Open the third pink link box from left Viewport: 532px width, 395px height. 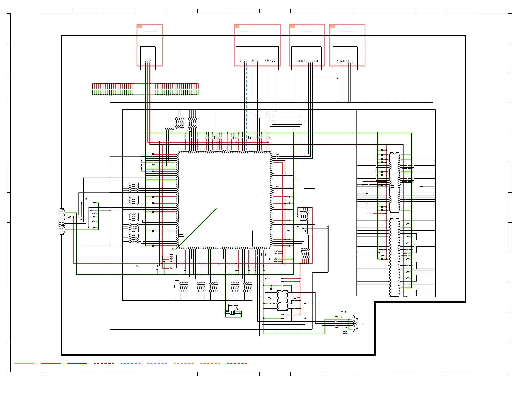(x=307, y=45)
